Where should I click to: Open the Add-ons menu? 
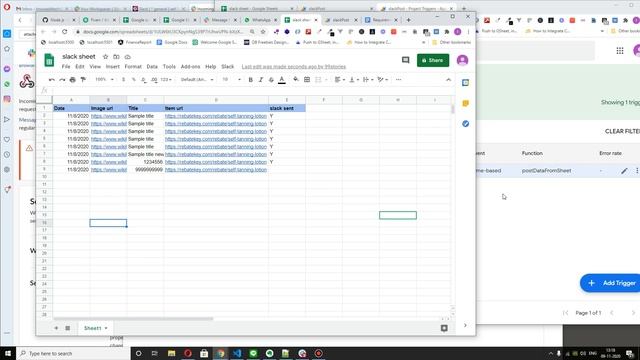[190, 67]
